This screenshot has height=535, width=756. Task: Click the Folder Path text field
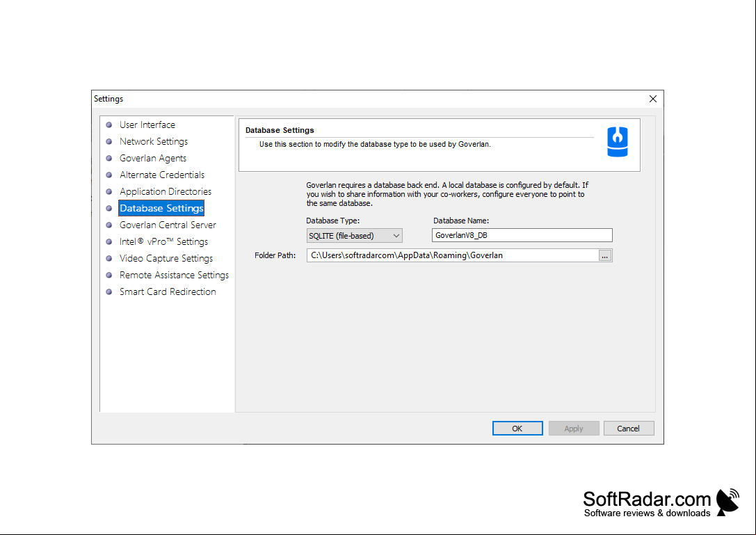452,256
